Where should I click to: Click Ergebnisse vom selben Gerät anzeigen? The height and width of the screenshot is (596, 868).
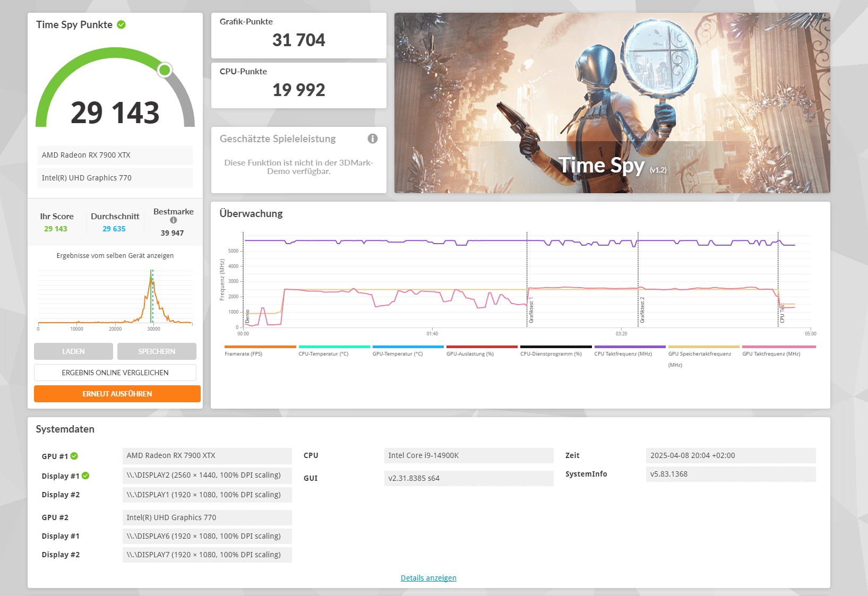point(115,256)
